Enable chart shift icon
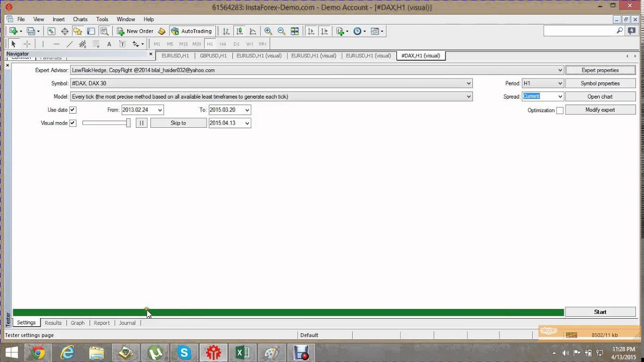 [x=325, y=31]
